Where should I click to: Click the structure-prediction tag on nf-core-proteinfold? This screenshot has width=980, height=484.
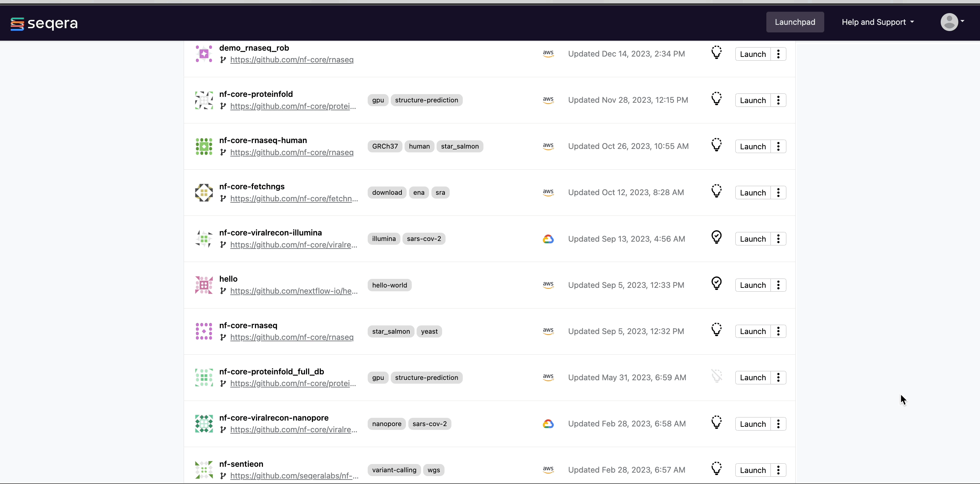pyautogui.click(x=426, y=100)
